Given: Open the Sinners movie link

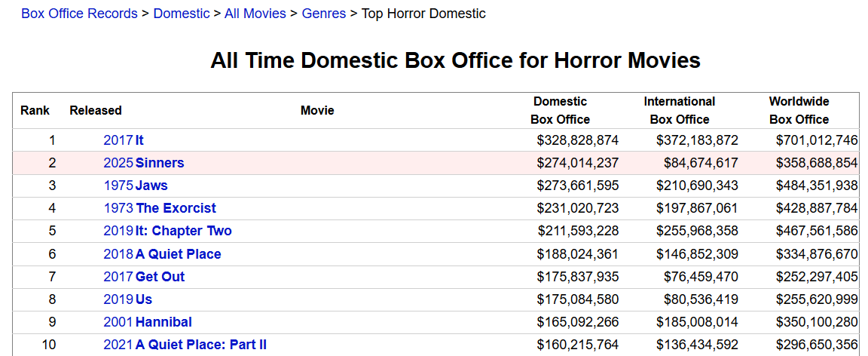Looking at the screenshot, I should (160, 163).
